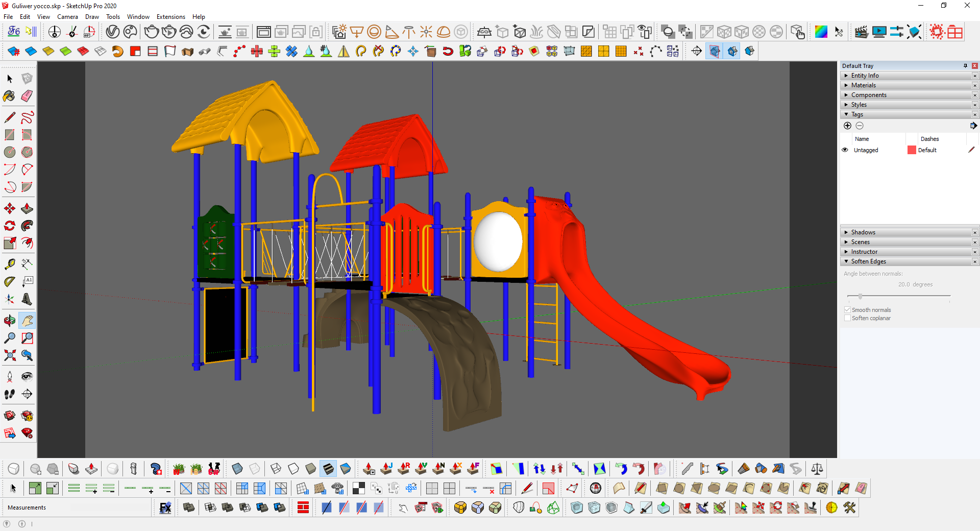
Task: Expand the Entity Info panel
Action: [906, 76]
